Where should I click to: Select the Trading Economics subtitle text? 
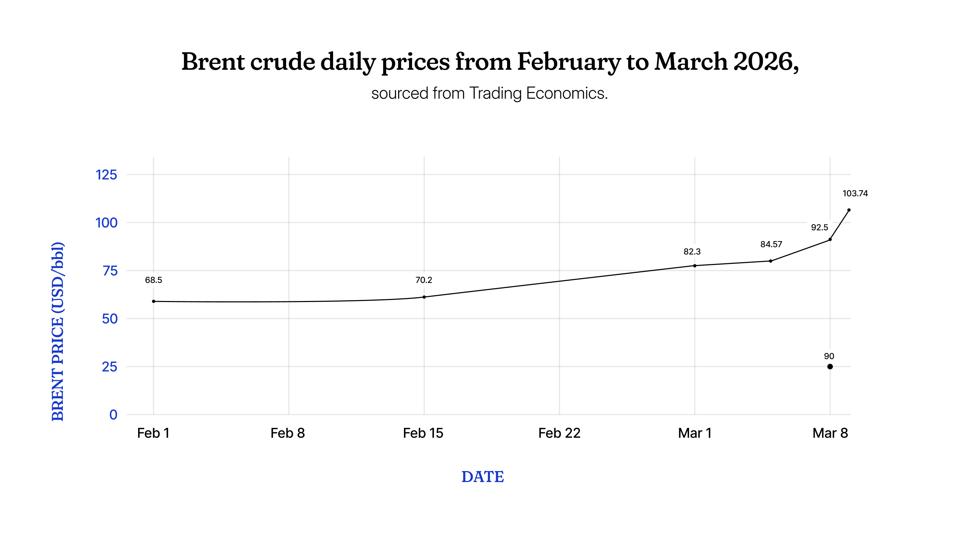click(490, 93)
